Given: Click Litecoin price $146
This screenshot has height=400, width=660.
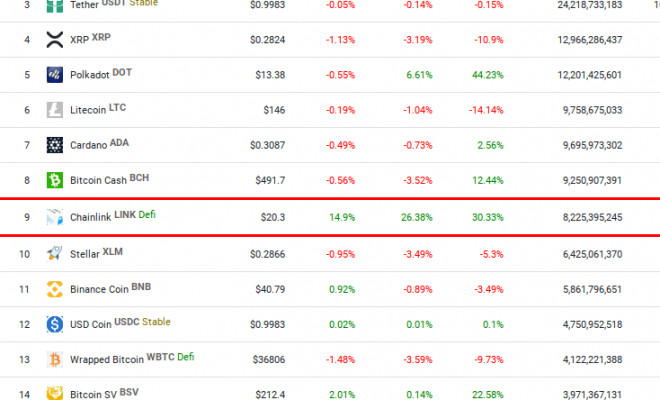Looking at the screenshot, I should click(x=274, y=110).
